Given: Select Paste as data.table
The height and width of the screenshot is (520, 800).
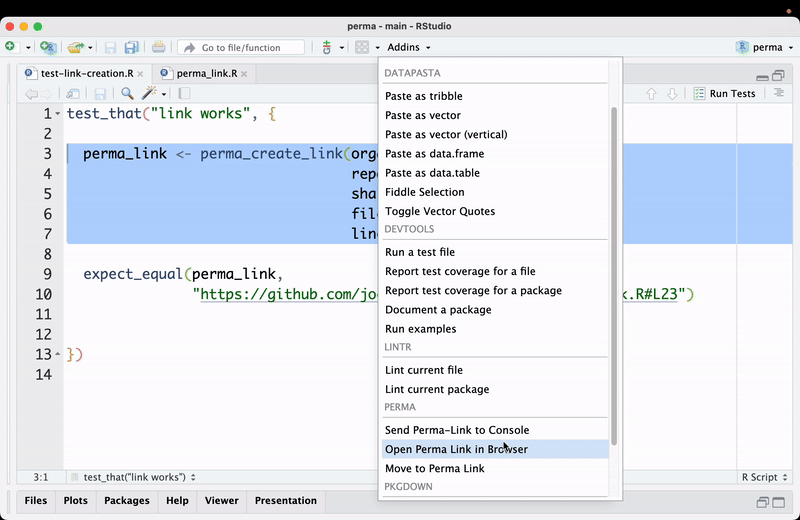Looking at the screenshot, I should click(x=432, y=173).
